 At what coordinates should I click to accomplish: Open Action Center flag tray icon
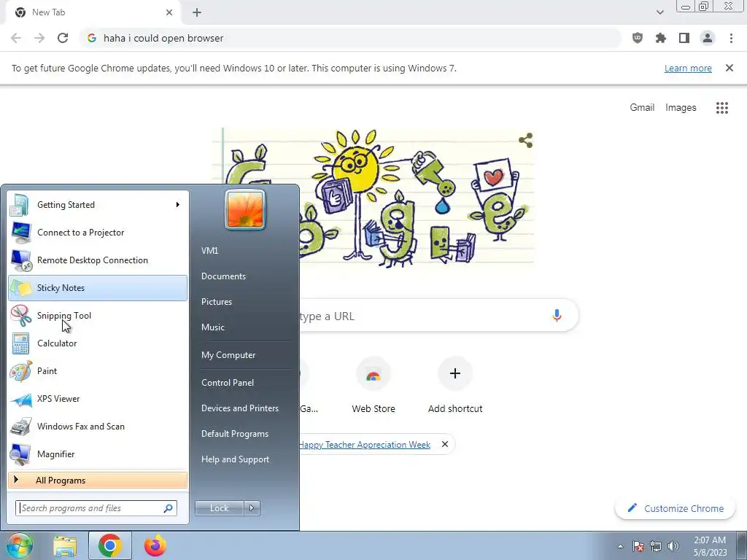638,546
